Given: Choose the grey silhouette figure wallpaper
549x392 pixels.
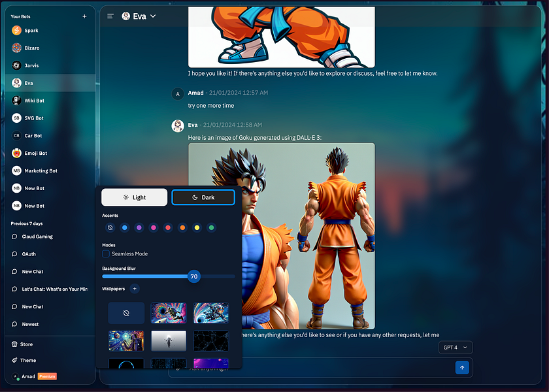Looking at the screenshot, I should (x=169, y=341).
